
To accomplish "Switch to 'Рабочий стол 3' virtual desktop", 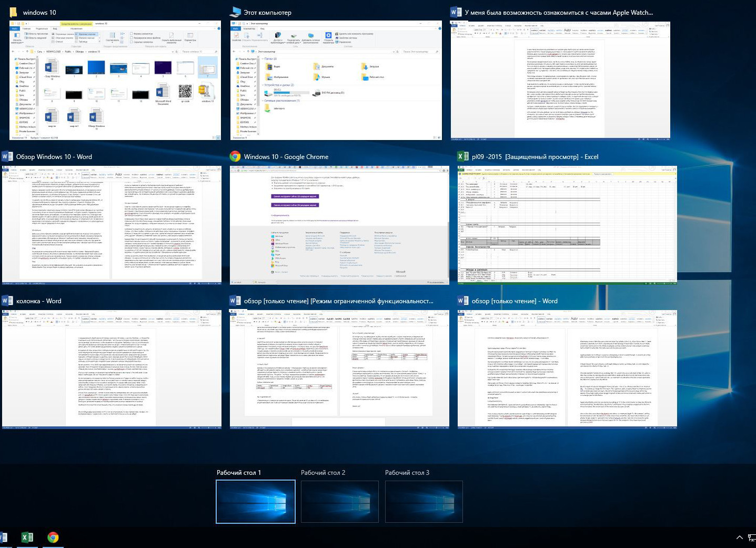I will click(x=424, y=502).
